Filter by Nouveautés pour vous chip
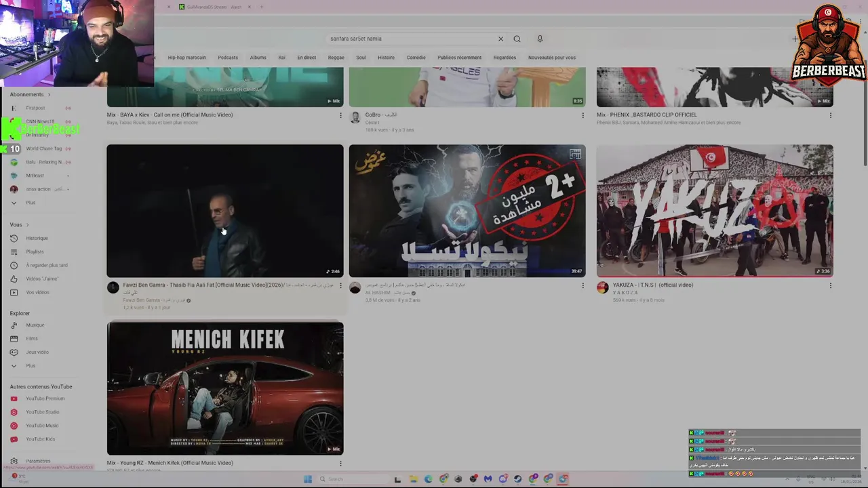The image size is (868, 488). pos(551,58)
